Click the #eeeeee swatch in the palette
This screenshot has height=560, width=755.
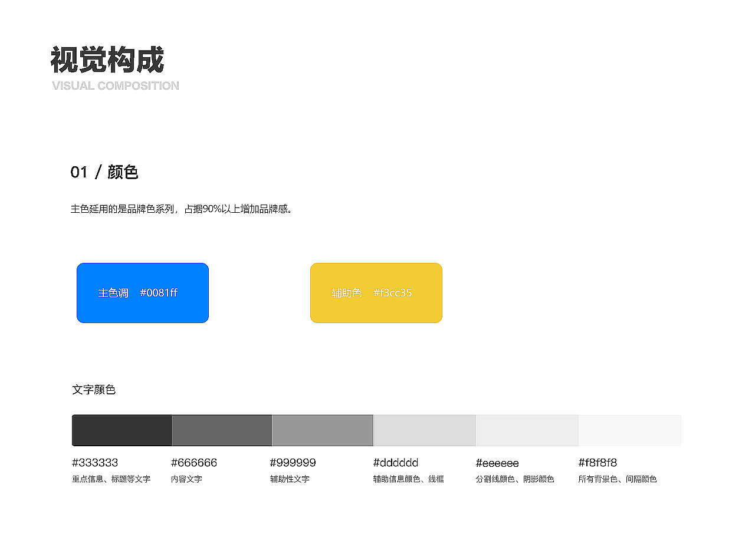pyautogui.click(x=527, y=430)
